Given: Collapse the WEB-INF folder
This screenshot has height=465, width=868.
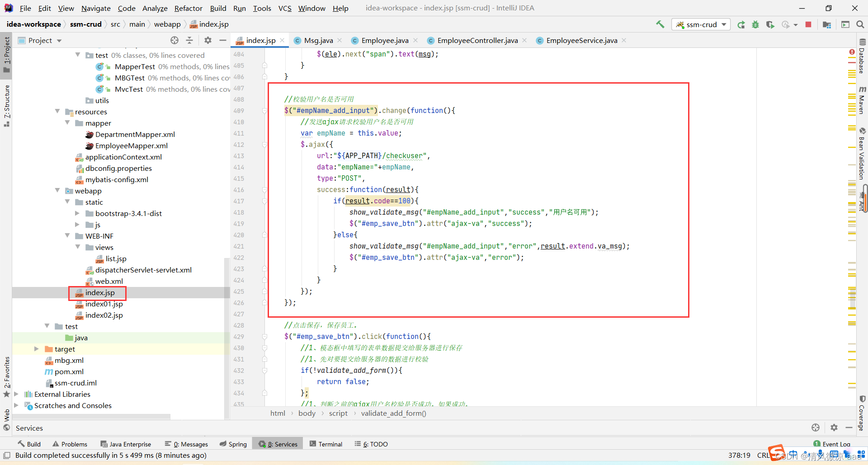Looking at the screenshot, I should coord(67,235).
